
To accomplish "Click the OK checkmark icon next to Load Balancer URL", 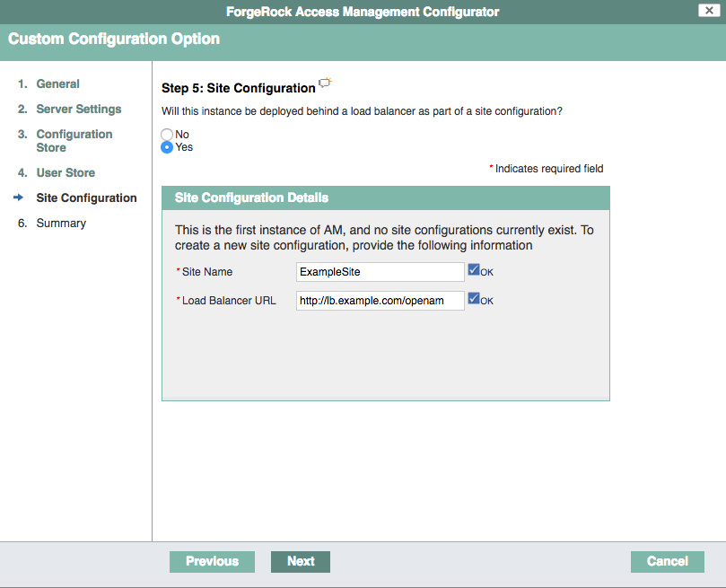I will pos(474,298).
